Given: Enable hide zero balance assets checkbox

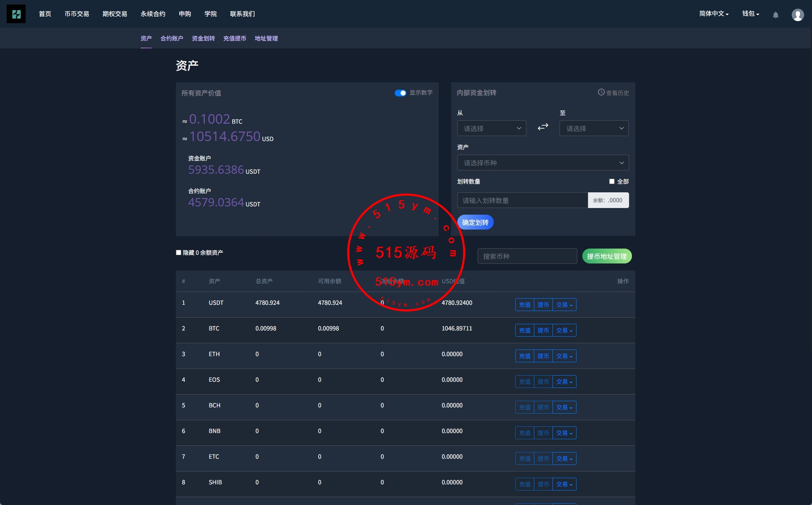Looking at the screenshot, I should pyautogui.click(x=179, y=253).
